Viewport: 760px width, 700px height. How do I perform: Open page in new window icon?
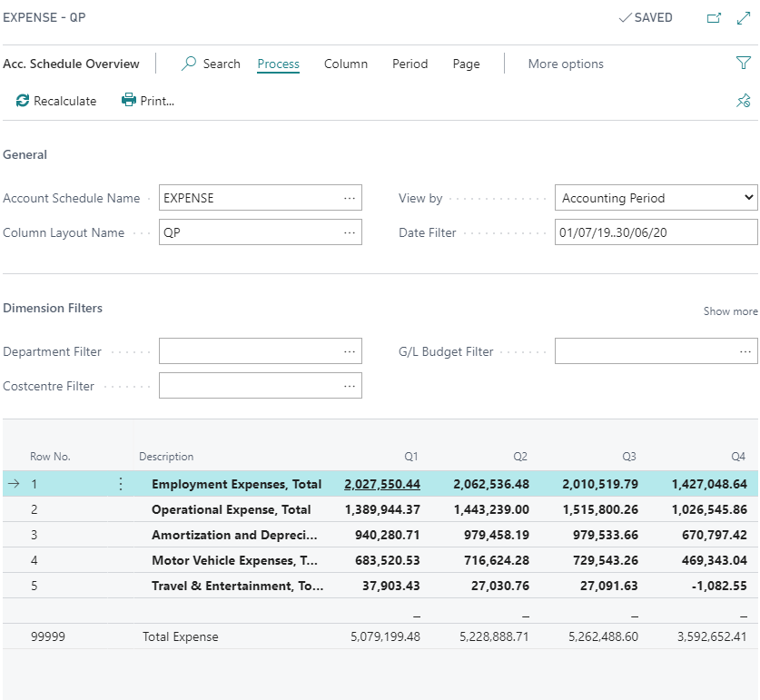[x=713, y=18]
